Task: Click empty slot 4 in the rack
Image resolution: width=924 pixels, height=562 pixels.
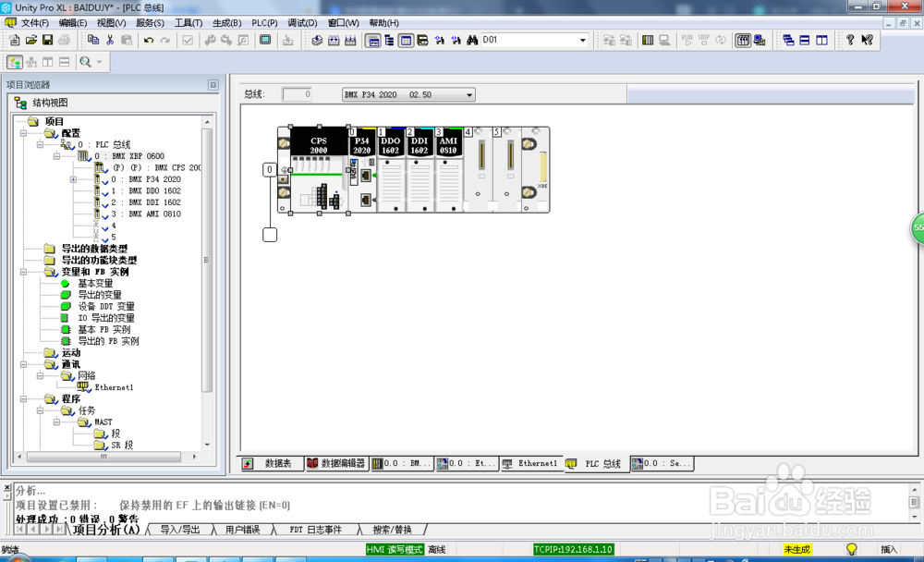Action: click(478, 171)
